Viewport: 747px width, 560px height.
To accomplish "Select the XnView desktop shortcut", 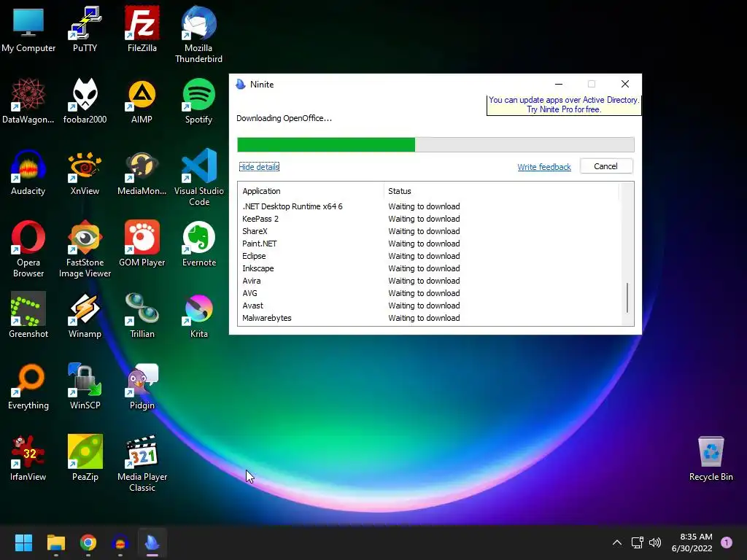I will [x=85, y=172].
